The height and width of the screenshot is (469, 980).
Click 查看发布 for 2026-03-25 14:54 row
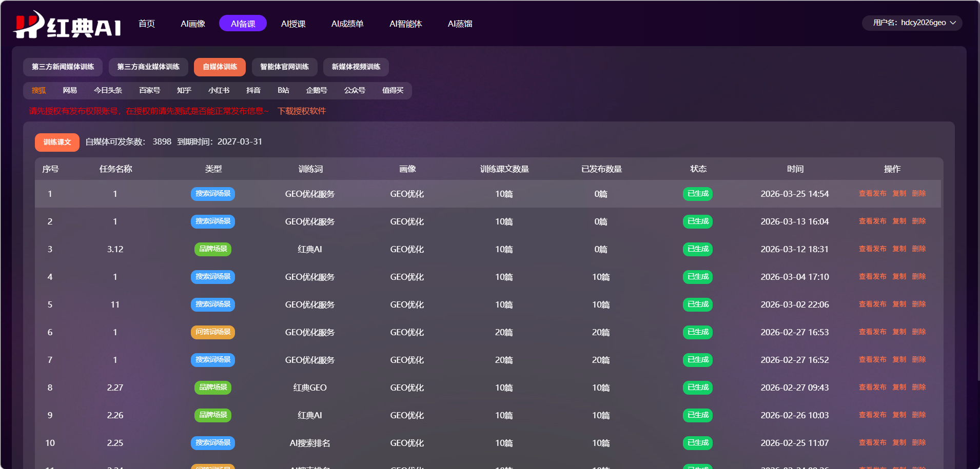click(x=872, y=194)
